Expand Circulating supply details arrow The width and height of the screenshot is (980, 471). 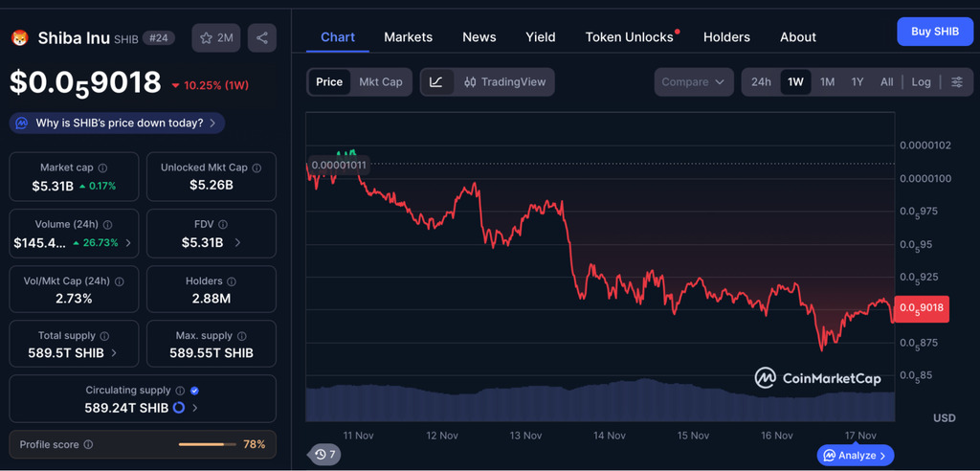(195, 408)
